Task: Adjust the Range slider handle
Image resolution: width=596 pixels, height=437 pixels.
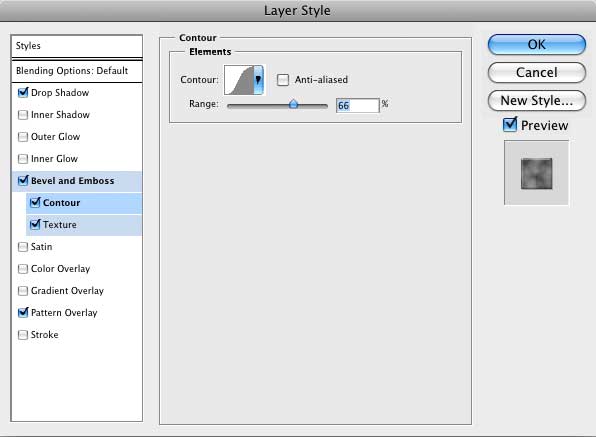Action: 293,104
